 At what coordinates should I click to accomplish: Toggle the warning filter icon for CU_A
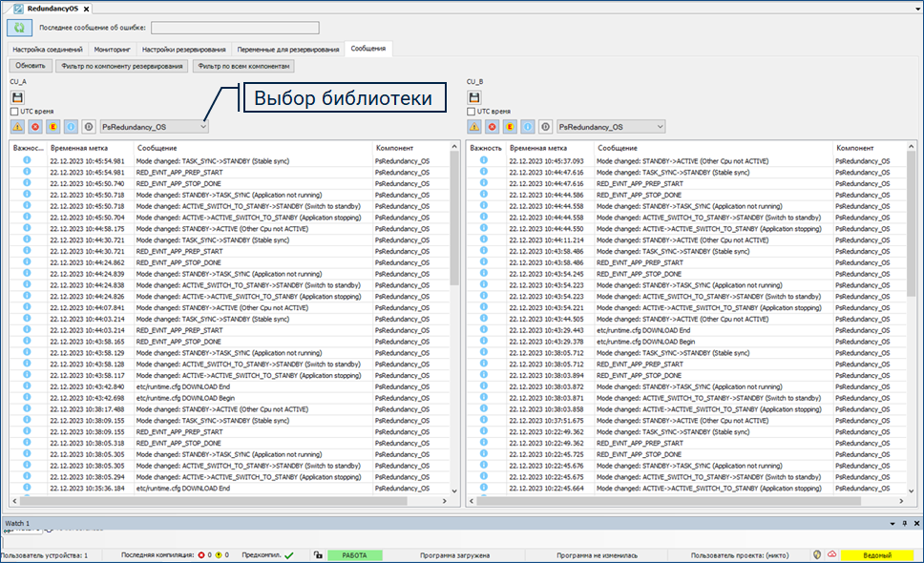[x=18, y=126]
